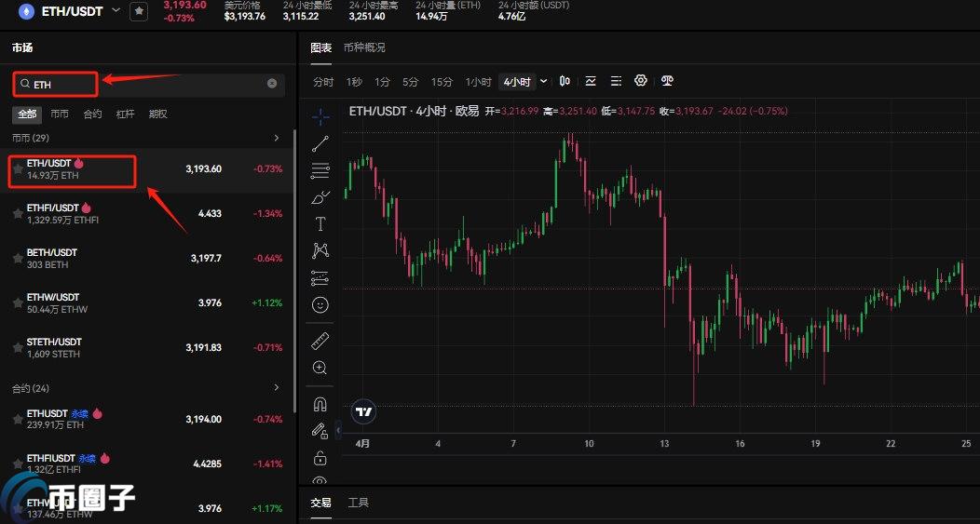Favorite ETHFI/USDT with its star
Viewport: 980px width, 524px height.
(18, 214)
